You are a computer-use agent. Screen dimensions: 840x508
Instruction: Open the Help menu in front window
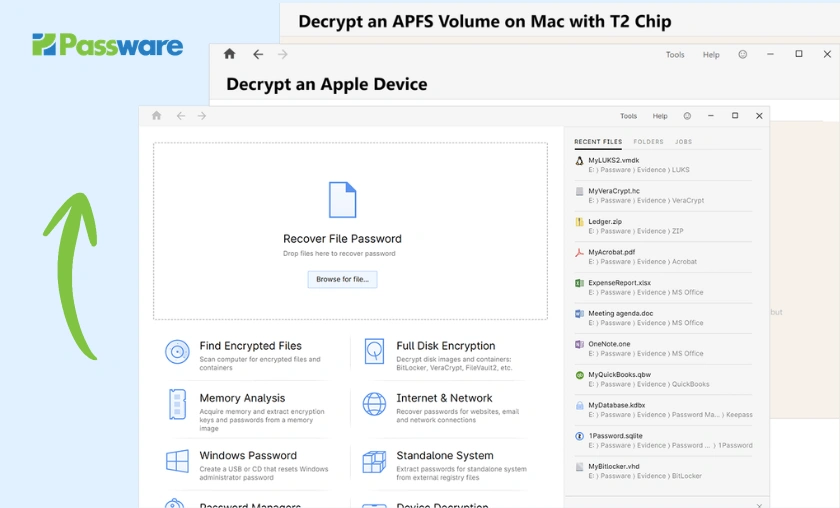(x=660, y=116)
